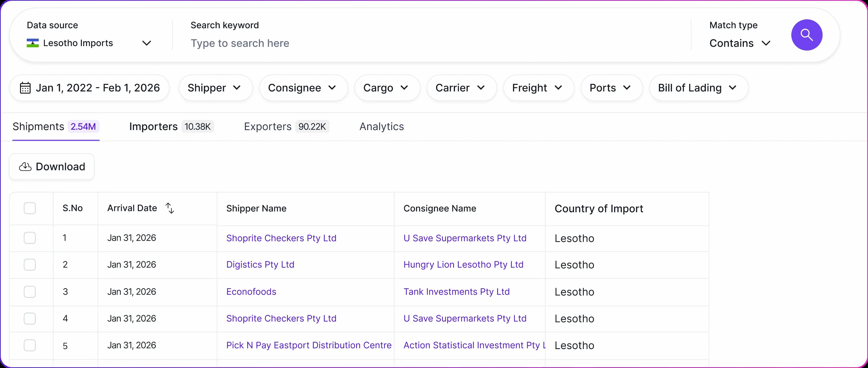Open the Ports filter dropdown

611,88
